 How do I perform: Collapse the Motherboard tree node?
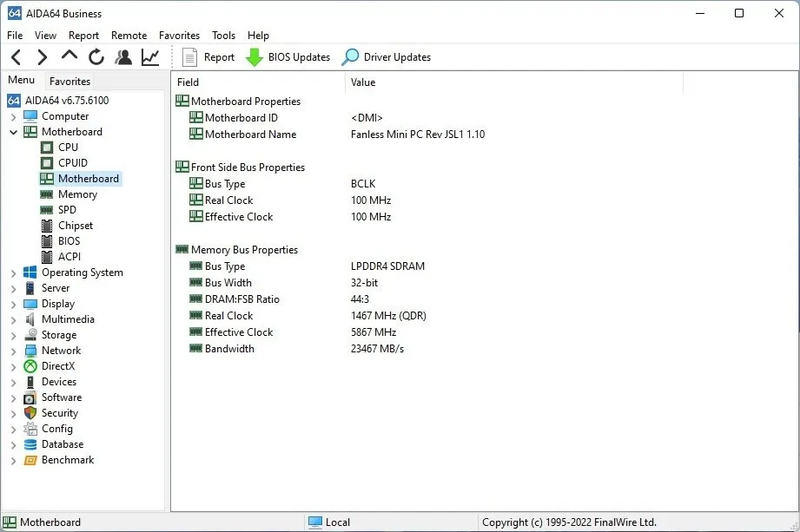coord(13,132)
